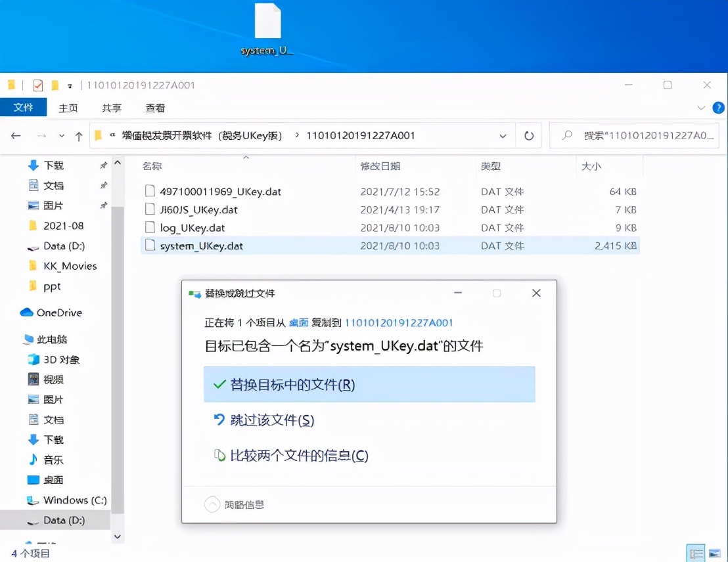Choose 替换目标中的文件 in the dialog
This screenshot has height=562, width=728.
point(293,385)
